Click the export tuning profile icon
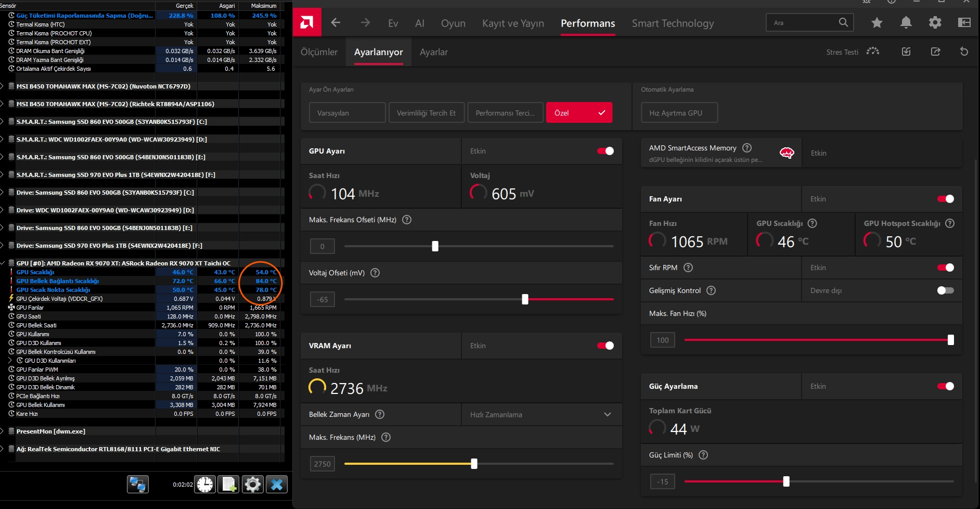The width and height of the screenshot is (980, 509). tap(935, 52)
